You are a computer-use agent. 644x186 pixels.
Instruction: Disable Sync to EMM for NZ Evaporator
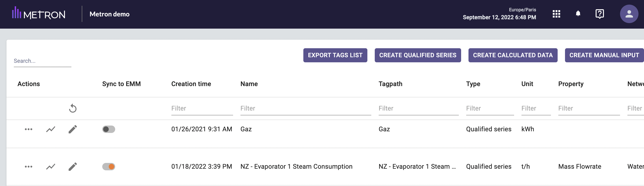click(x=108, y=167)
